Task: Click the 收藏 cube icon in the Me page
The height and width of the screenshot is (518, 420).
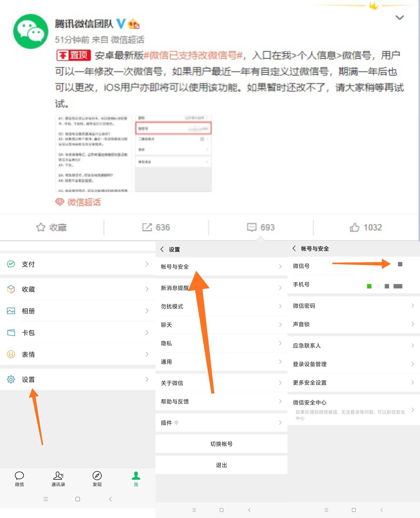Action: point(11,289)
